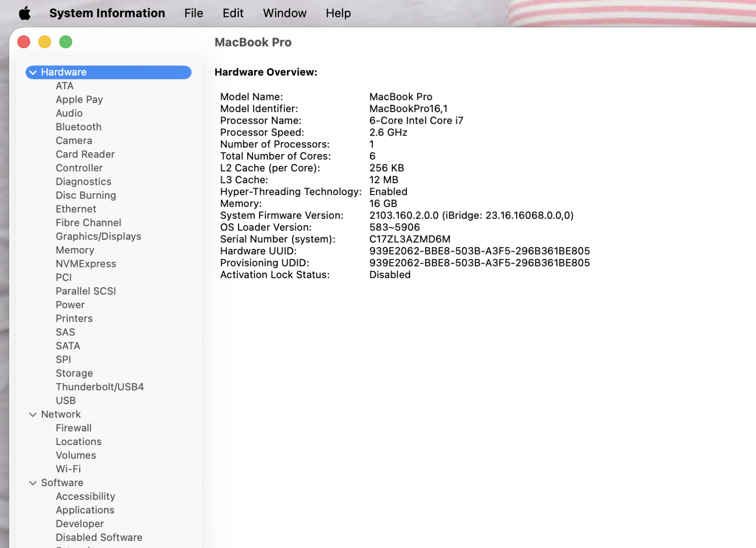Select Apple Pay in the sidebar
The width and height of the screenshot is (756, 548).
pyautogui.click(x=79, y=100)
